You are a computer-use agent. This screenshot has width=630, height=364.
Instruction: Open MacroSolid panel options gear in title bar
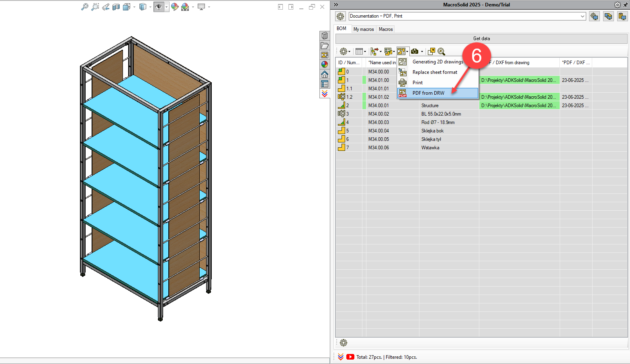618,5
